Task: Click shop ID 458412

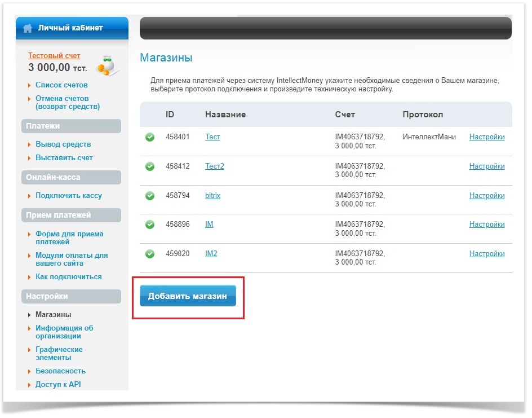Action: [178, 166]
